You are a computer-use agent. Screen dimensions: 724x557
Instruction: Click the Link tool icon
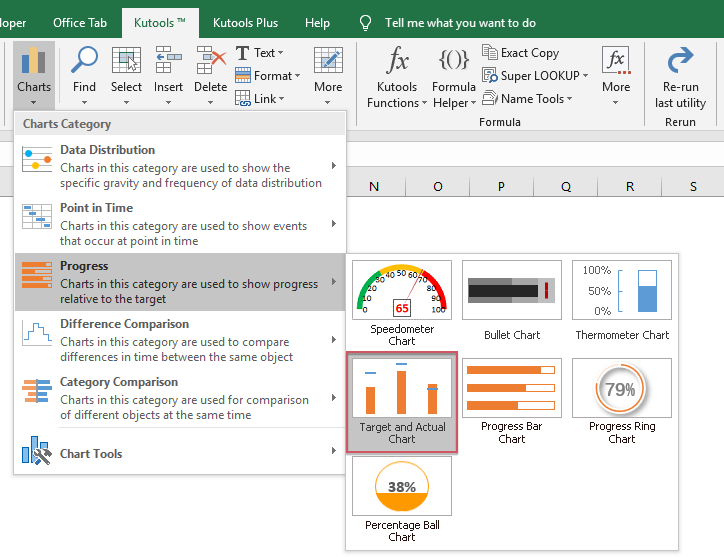[x=243, y=98]
